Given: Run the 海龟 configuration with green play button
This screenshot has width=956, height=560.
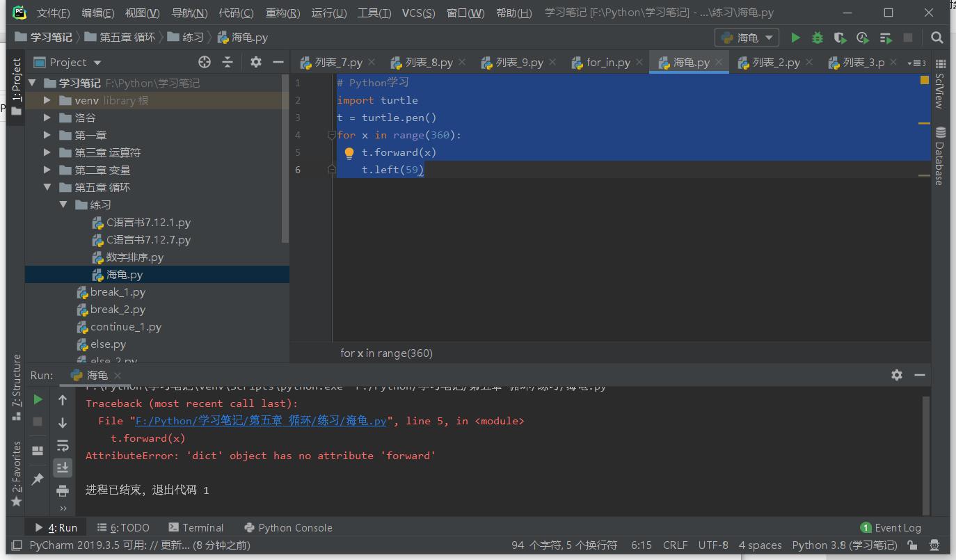Looking at the screenshot, I should tap(795, 38).
